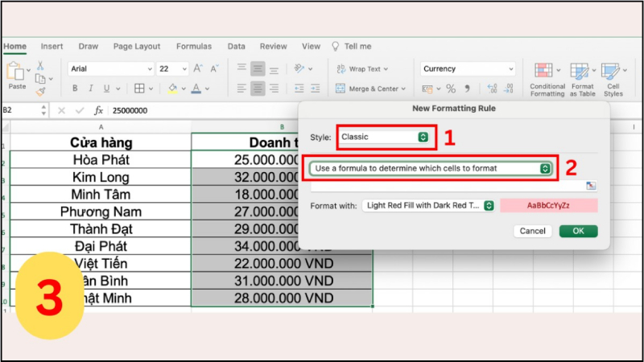The width and height of the screenshot is (644, 362).
Task: Click the Cancel button in the dialog
Action: pos(532,231)
